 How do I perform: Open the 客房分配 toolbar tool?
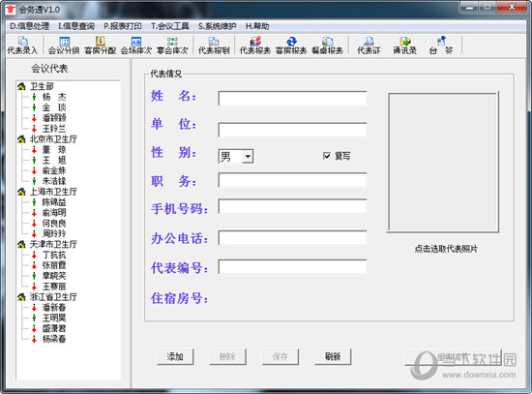coord(100,45)
